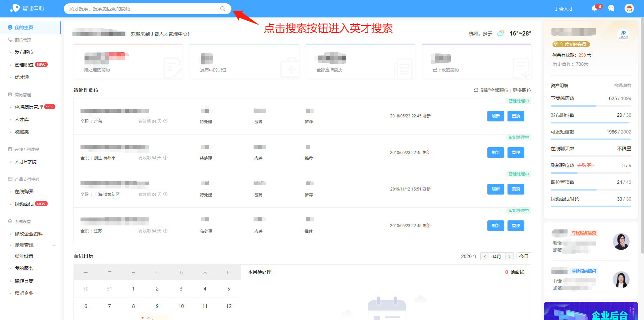Open 操作日志 in sidebar
Viewport: 644px width, 320px height.
pyautogui.click(x=24, y=281)
